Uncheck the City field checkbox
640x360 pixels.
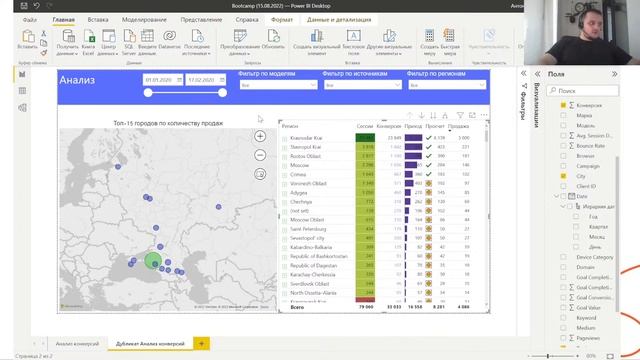[563, 176]
